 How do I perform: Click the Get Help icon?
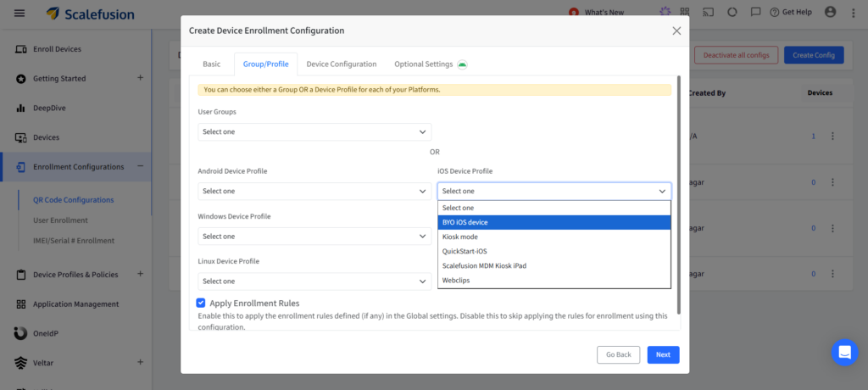click(x=775, y=13)
